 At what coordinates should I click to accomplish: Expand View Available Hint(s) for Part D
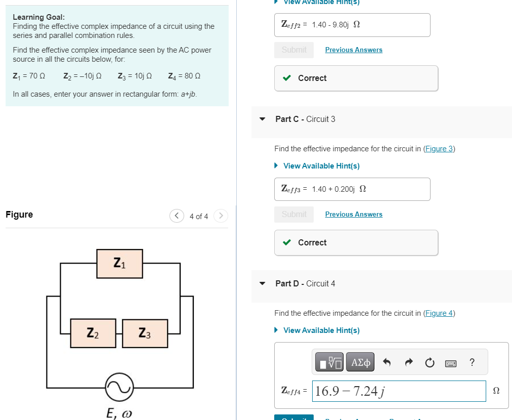(321, 330)
